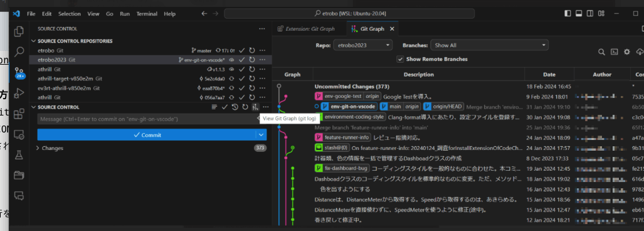Image resolution: width=644 pixels, height=231 pixels.
Task: Open Source Control view top more actions
Action: coord(262,29)
